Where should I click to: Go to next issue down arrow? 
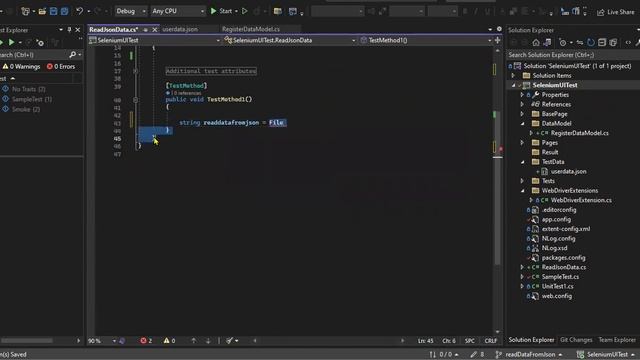tap(208, 340)
